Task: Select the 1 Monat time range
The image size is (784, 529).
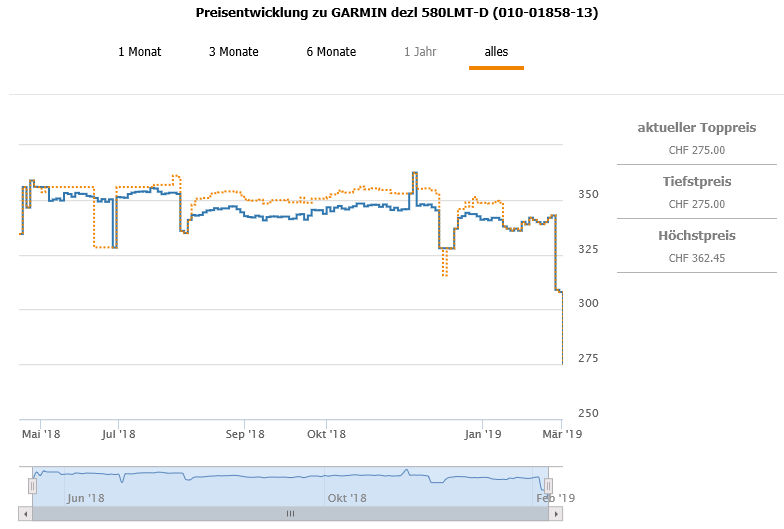Action: [139, 52]
